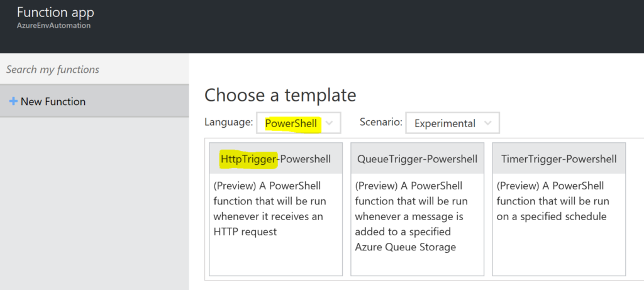Select the New Function sidebar entry
Viewport: 644px width, 290px height.
(x=53, y=101)
